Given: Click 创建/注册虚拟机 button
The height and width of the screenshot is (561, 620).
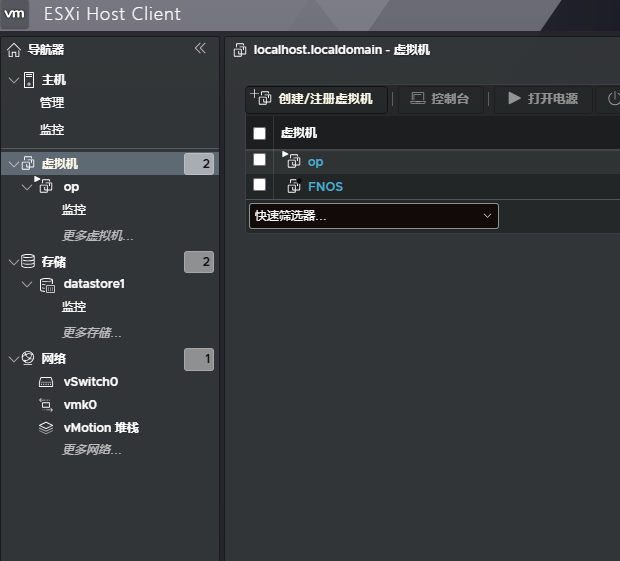Looking at the screenshot, I should coord(316,99).
